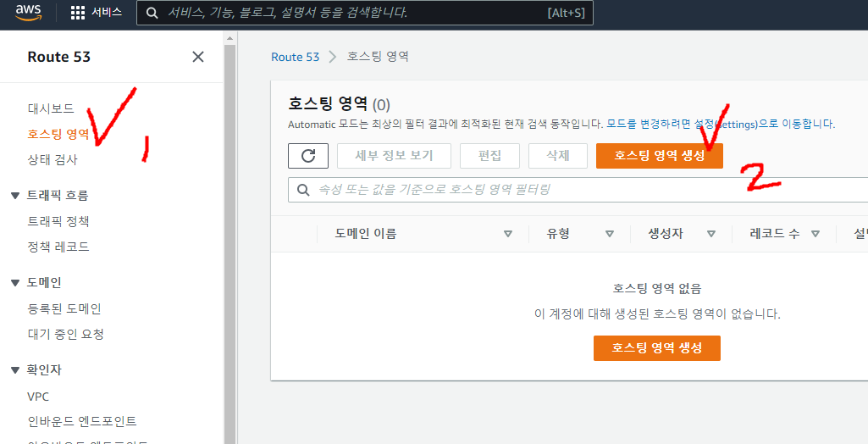
Task: Collapse the 확인자 section
Action: [x=15, y=369]
